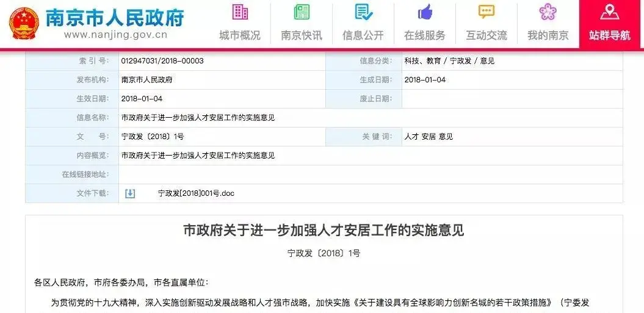Image resolution: width=644 pixels, height=313 pixels.
Task: Click the 我的南京 flower icon
Action: 548,12
